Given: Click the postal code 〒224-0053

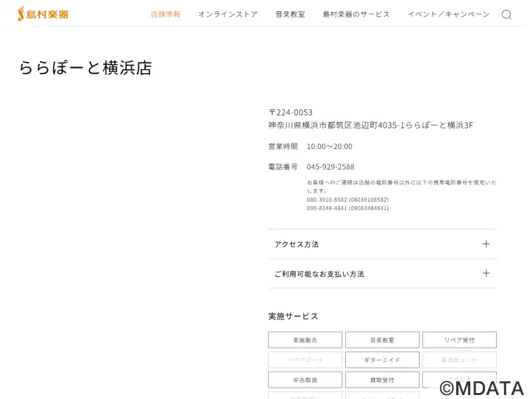Looking at the screenshot, I should coord(291,112).
